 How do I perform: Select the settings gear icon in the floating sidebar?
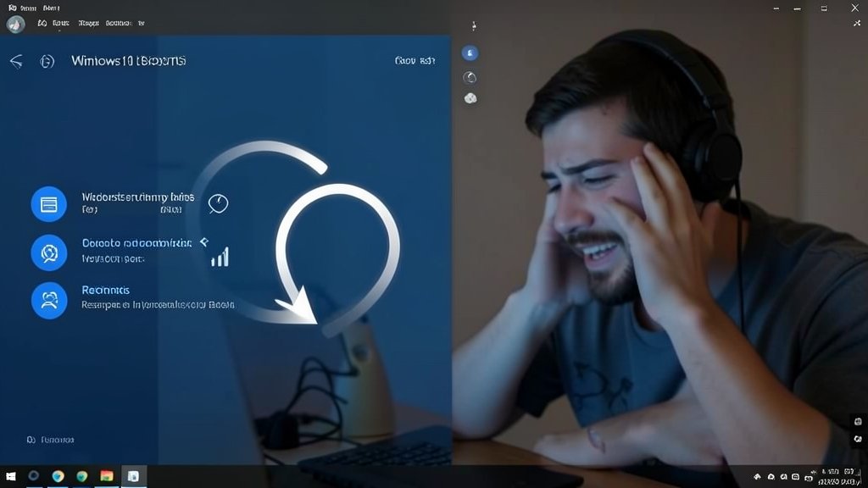[470, 77]
